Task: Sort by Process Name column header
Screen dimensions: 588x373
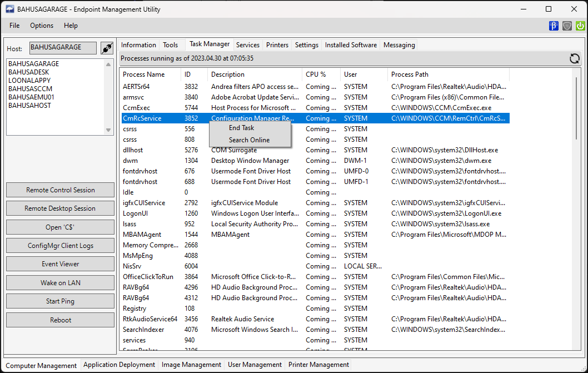Action: [x=151, y=74]
